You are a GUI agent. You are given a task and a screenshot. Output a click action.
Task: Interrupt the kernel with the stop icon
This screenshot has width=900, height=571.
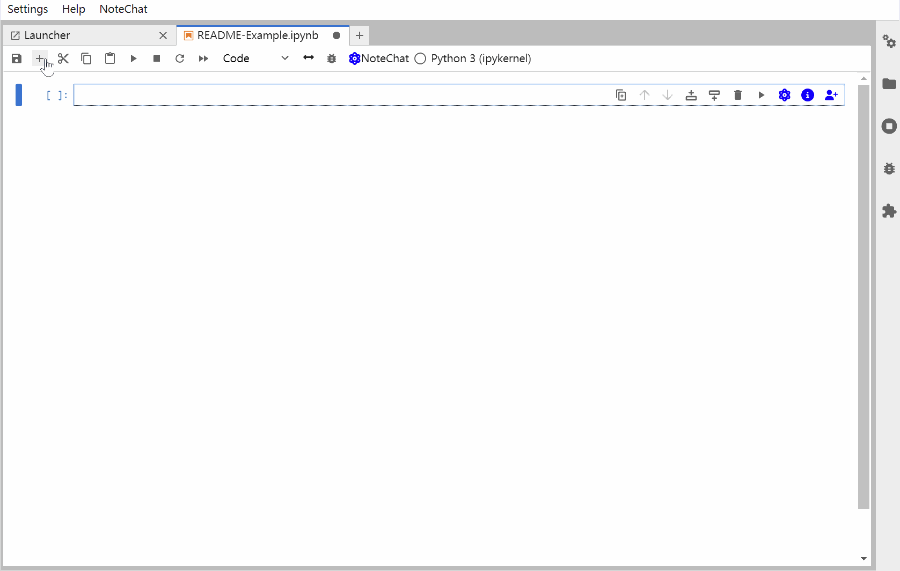pyautogui.click(x=157, y=59)
